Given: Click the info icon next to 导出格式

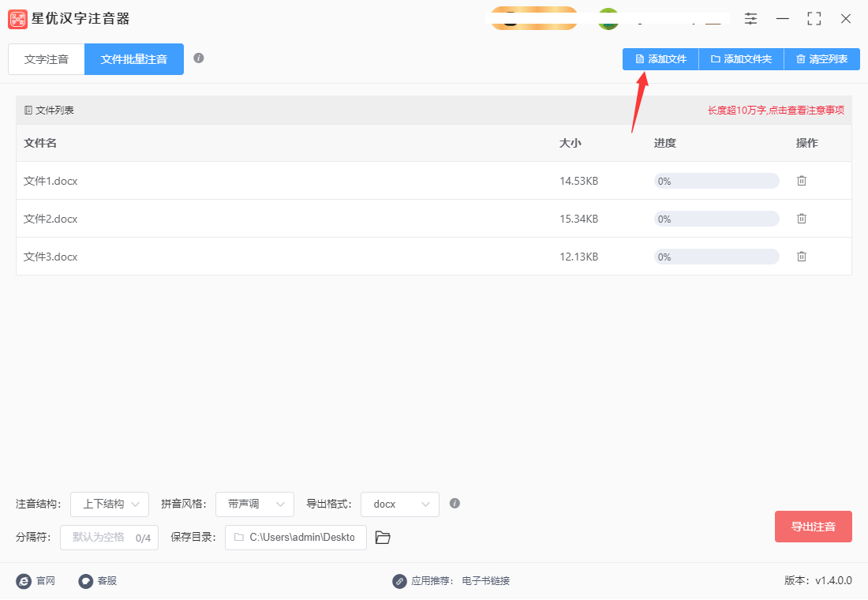Looking at the screenshot, I should coord(455,503).
